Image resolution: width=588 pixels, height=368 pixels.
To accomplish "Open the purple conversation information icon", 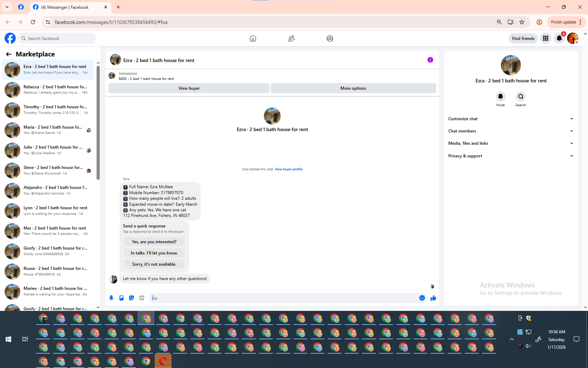I will click(x=430, y=60).
